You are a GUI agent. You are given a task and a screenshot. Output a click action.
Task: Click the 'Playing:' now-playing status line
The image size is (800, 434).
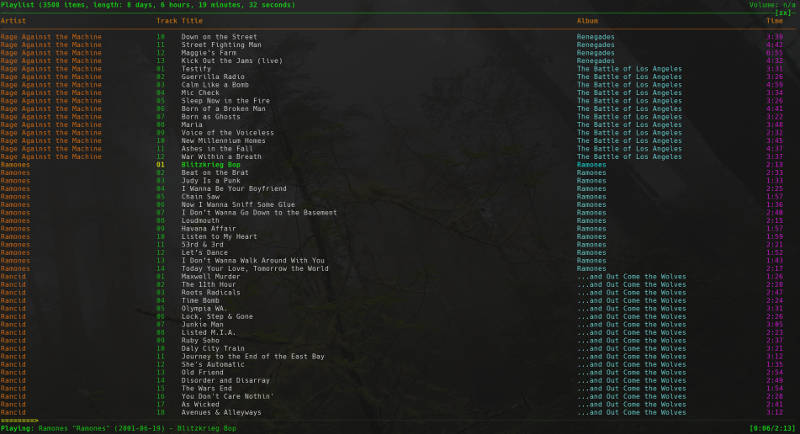tap(120, 428)
